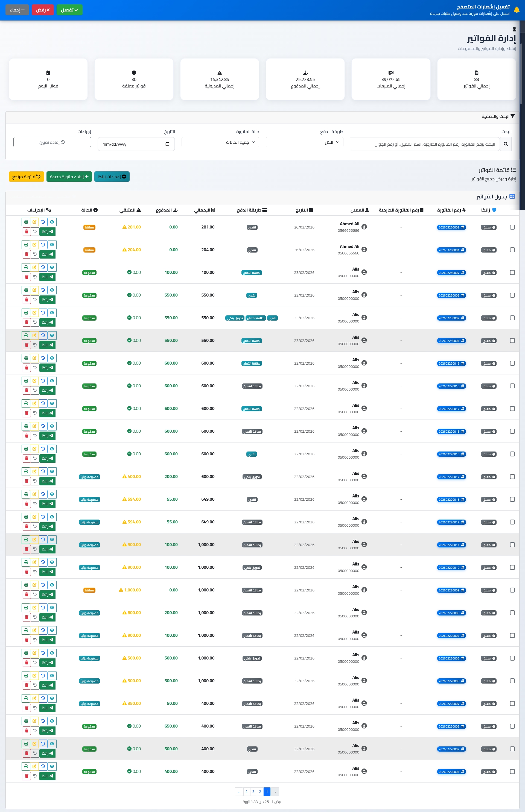This screenshot has height=812, width=525.
Task: Open the طريقة الدفع dropdown
Action: click(304, 142)
